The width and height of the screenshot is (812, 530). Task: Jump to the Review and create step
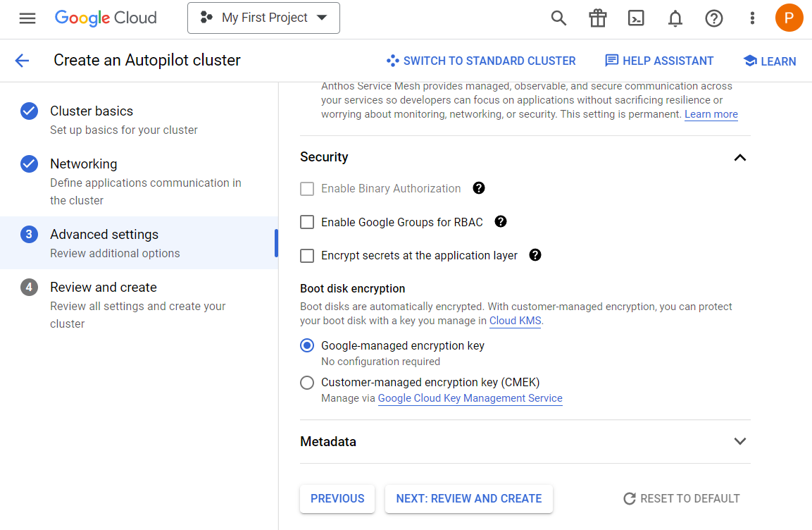click(x=104, y=288)
